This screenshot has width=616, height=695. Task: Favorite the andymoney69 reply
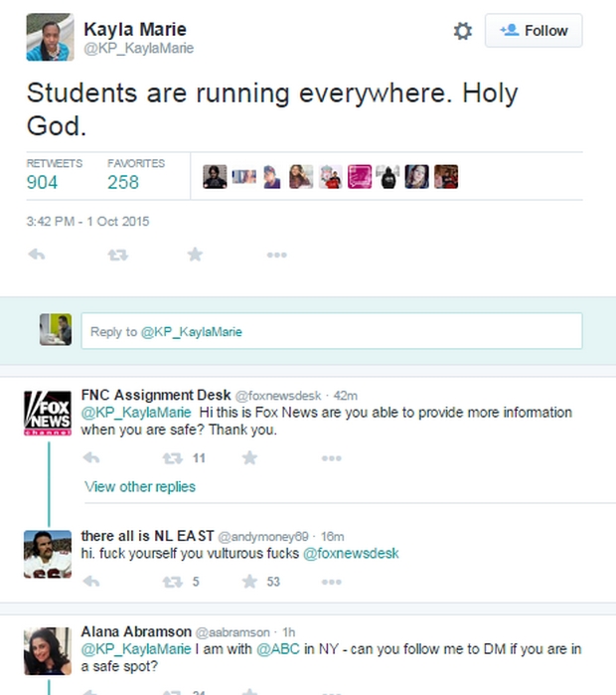249,581
